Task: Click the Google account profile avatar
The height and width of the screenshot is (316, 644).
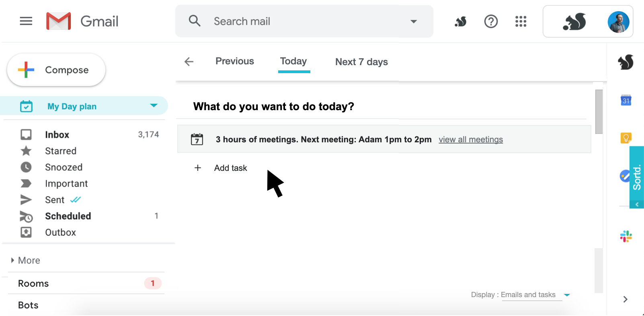Action: tap(618, 22)
